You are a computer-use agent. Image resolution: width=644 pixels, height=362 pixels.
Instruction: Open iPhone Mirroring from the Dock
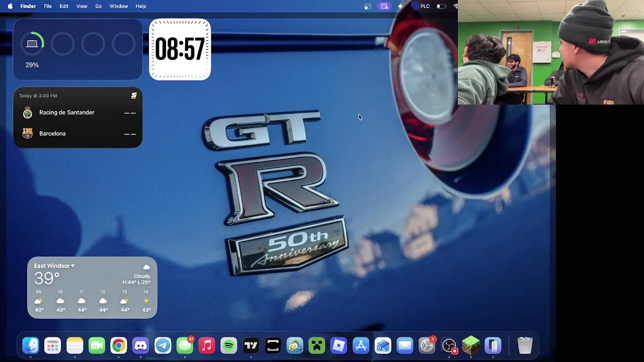pos(493,345)
